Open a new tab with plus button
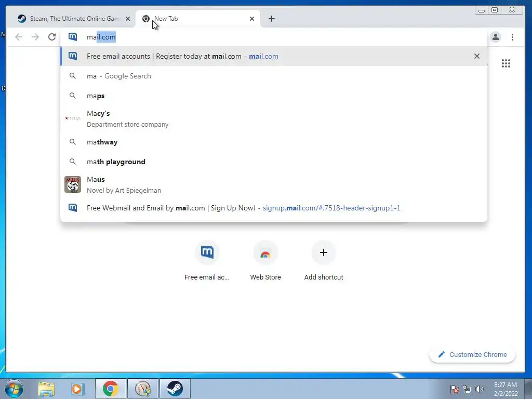The height and width of the screenshot is (399, 532). 271,19
